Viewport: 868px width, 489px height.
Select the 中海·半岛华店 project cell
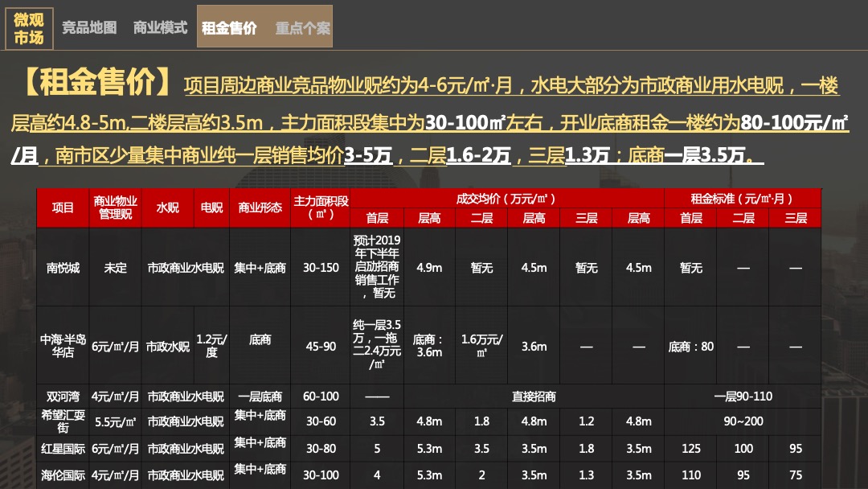point(63,346)
